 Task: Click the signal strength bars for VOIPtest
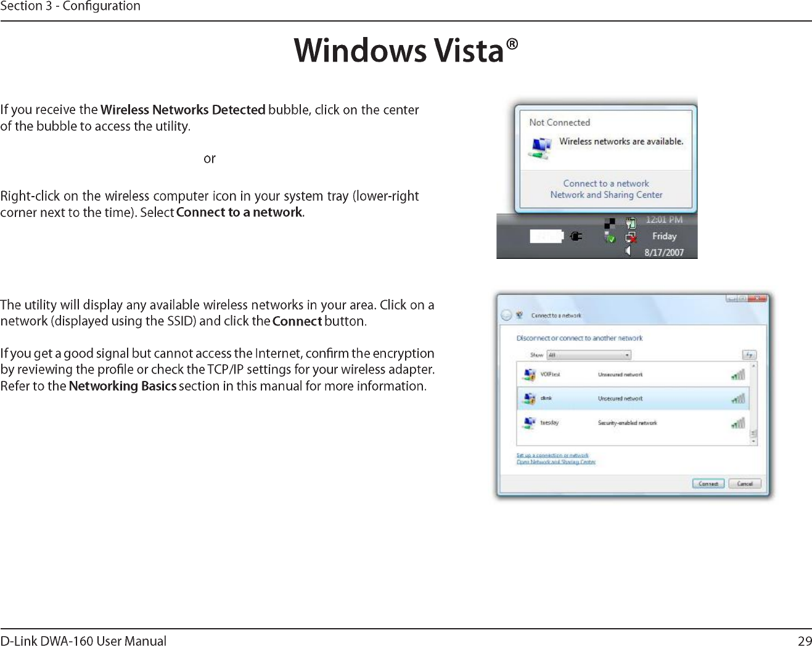(x=738, y=374)
